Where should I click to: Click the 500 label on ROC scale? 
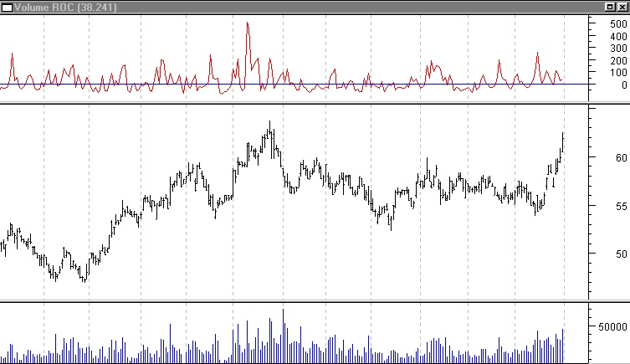[618, 24]
